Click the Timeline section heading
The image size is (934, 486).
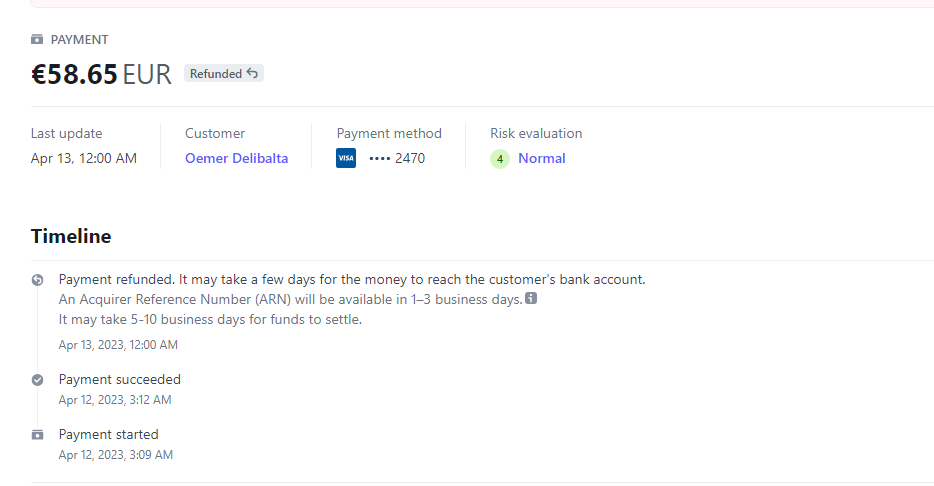pos(71,236)
